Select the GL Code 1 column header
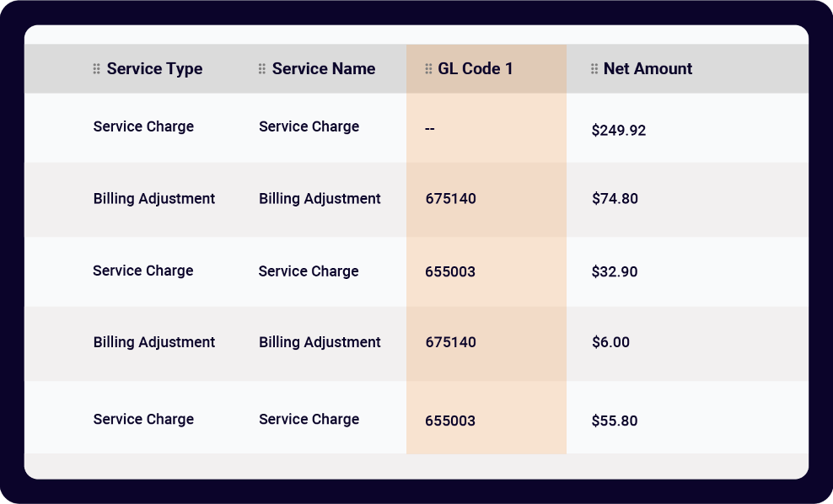 click(x=476, y=69)
